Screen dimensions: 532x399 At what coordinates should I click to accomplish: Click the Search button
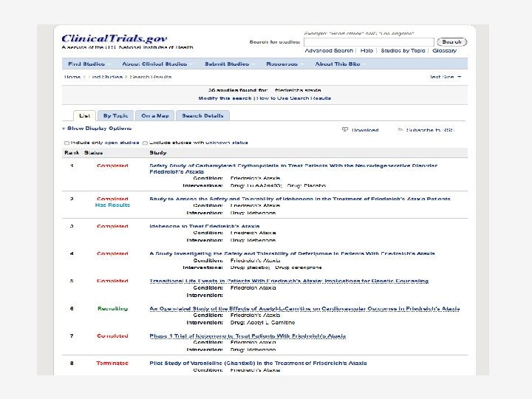click(452, 41)
